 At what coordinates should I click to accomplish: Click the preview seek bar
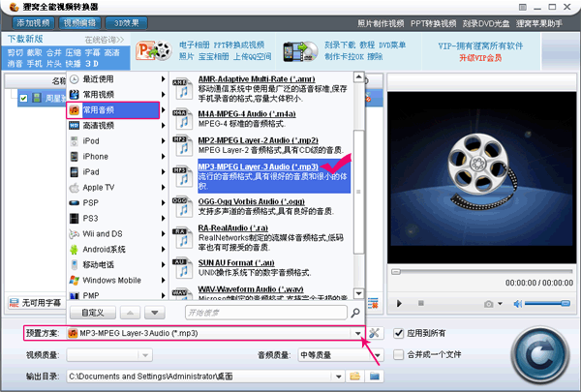[482, 272]
